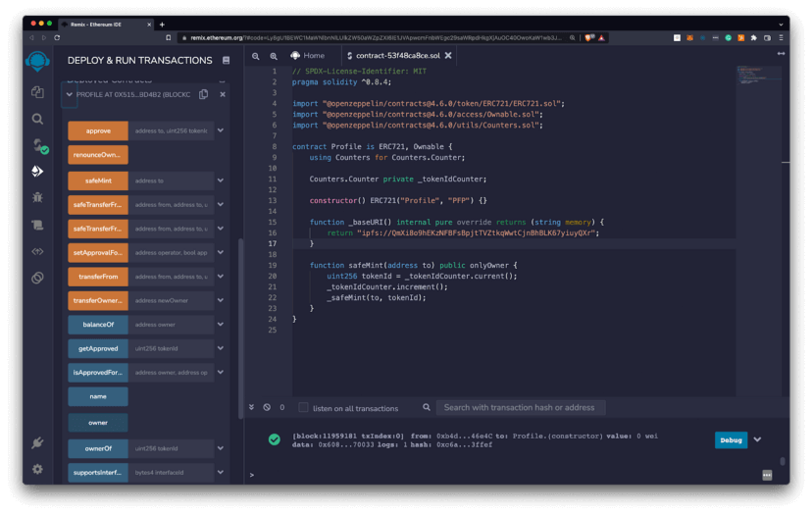Open the Plugin manager plug icon
Viewport: 812px width, 514px height.
pyautogui.click(x=37, y=443)
